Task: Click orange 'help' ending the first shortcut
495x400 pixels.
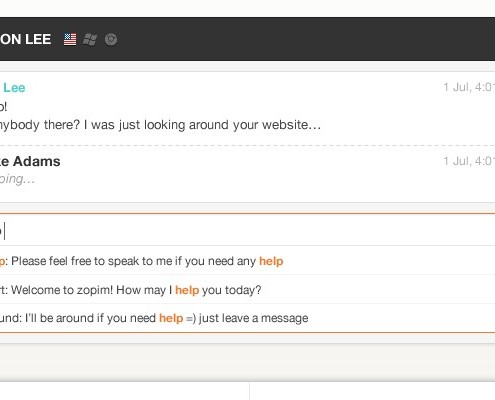Action: pos(271,261)
